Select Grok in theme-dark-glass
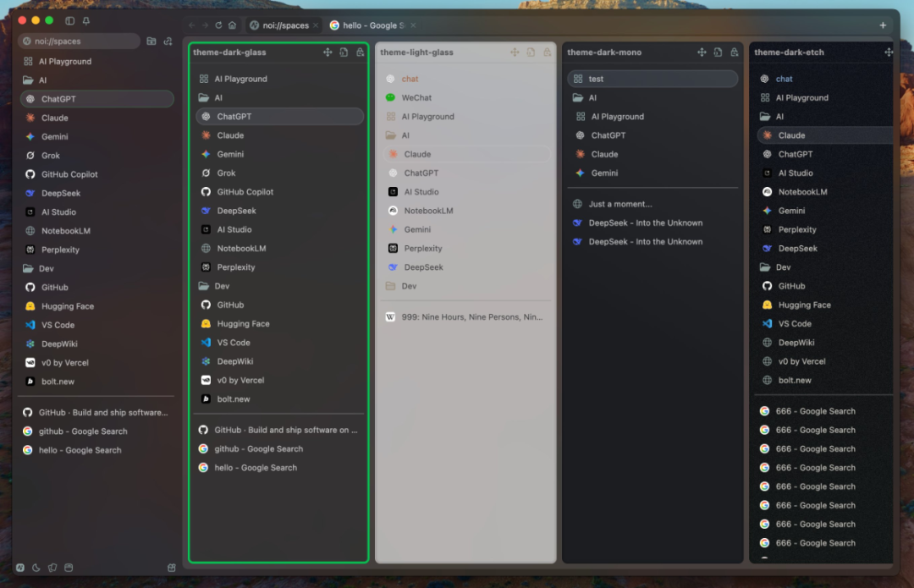Viewport: 914px width, 588px height. coord(280,173)
